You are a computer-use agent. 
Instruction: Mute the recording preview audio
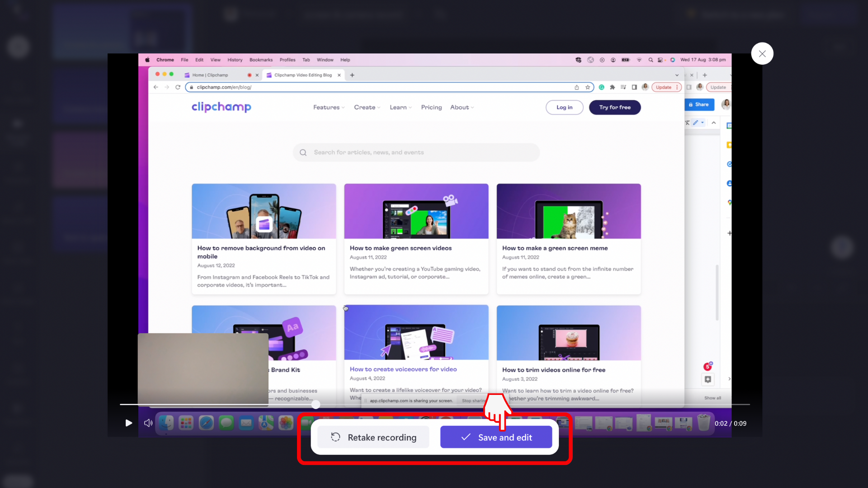(x=148, y=423)
